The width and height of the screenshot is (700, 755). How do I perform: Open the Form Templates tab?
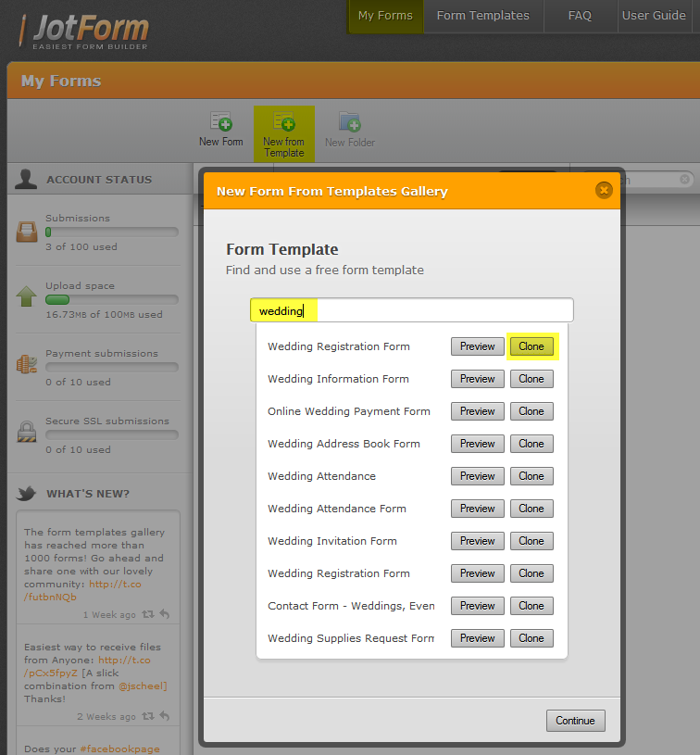[482, 16]
